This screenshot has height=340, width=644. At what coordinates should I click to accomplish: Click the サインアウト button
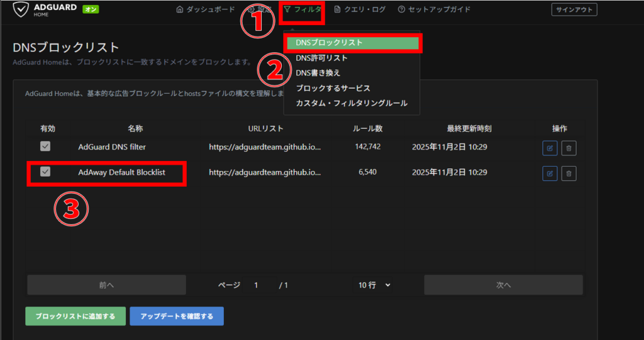(x=574, y=10)
